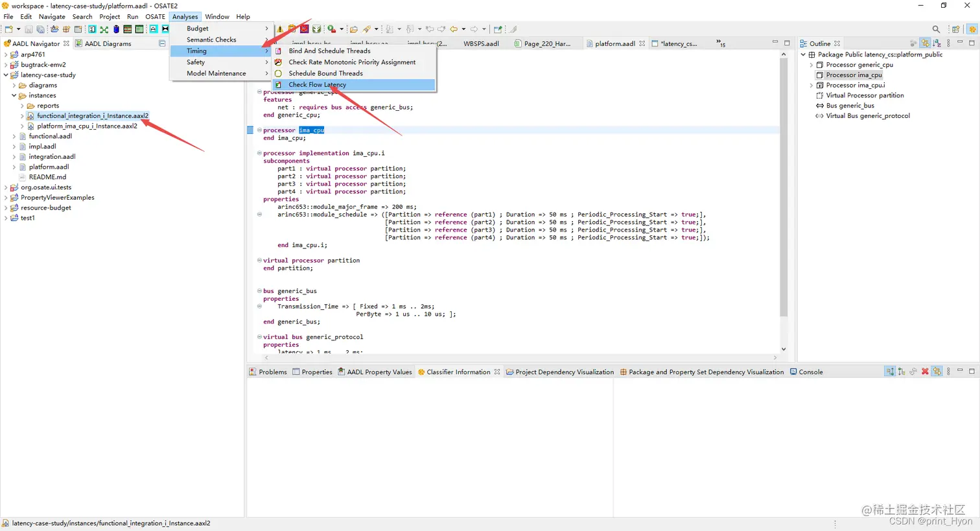Viewport: 980px width, 531px height.
Task: Close the platform.aadl editor tab
Action: click(x=642, y=43)
